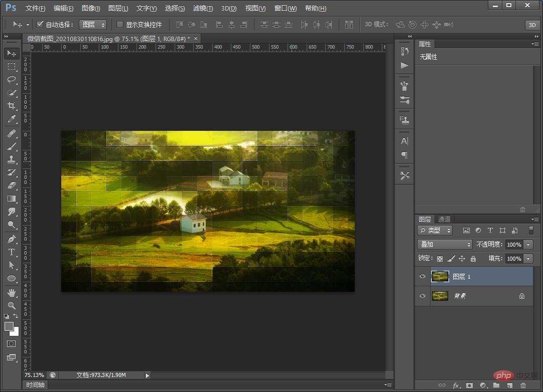Select the Pen tool
The image size is (543, 392).
pyautogui.click(x=12, y=239)
